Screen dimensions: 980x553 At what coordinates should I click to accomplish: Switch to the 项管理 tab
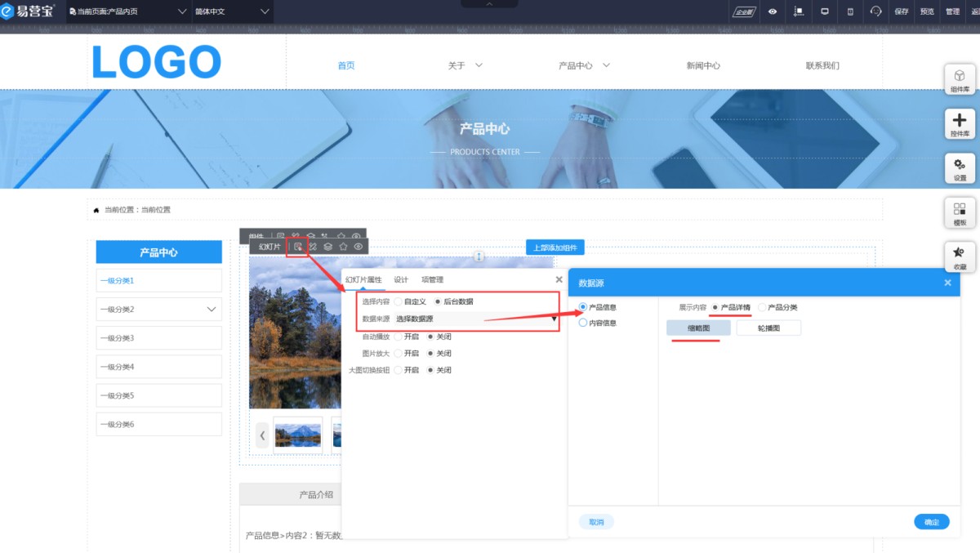click(432, 279)
